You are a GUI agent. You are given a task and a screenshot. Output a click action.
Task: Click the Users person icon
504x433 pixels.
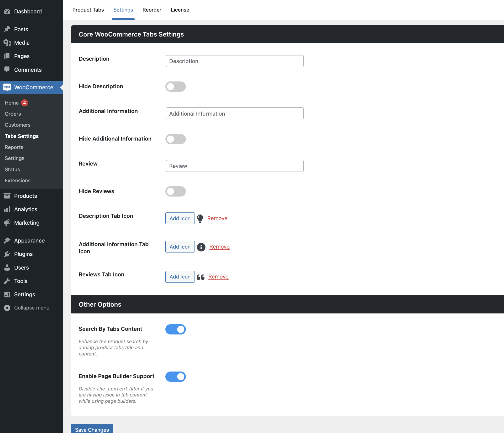[x=7, y=267]
